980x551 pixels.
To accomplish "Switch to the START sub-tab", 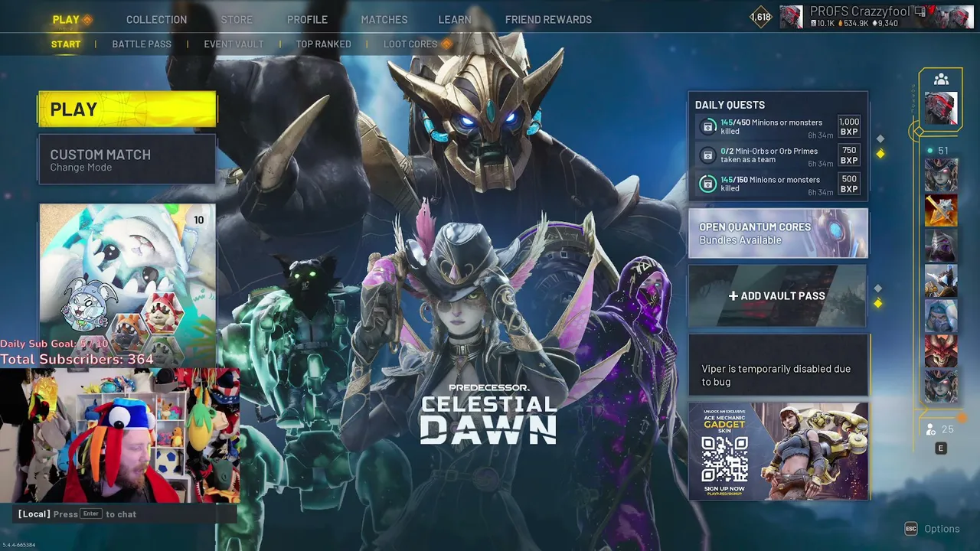I will coord(66,44).
